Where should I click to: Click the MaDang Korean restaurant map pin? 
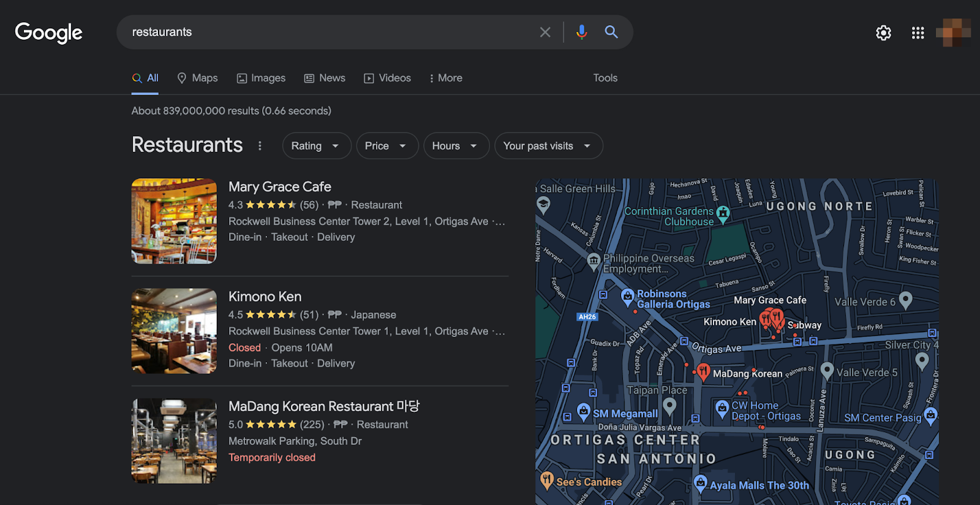tap(703, 371)
